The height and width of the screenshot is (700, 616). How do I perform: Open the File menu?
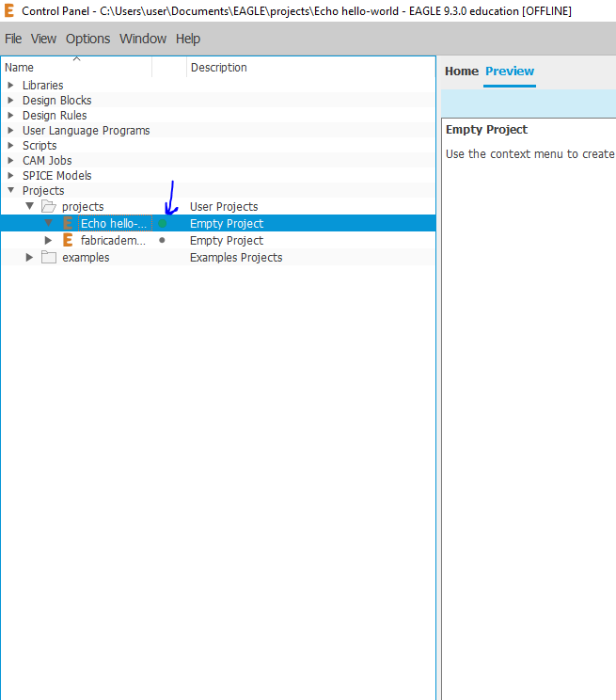click(13, 39)
